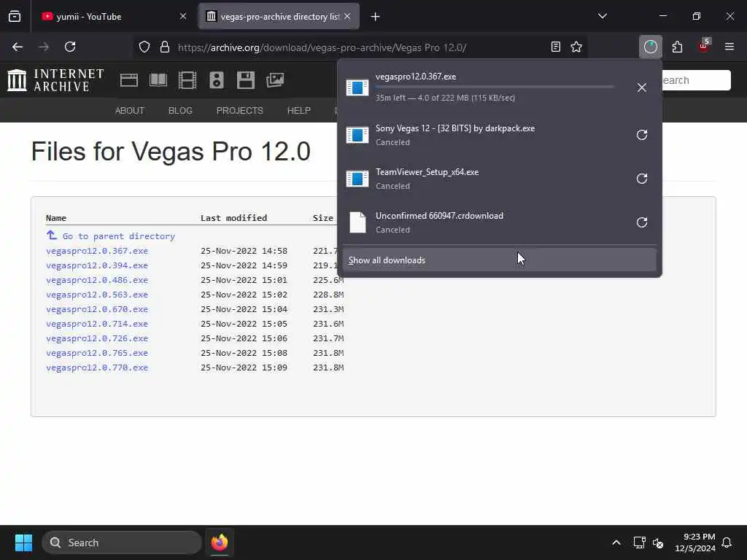Open the Video film icon

pos(187,80)
